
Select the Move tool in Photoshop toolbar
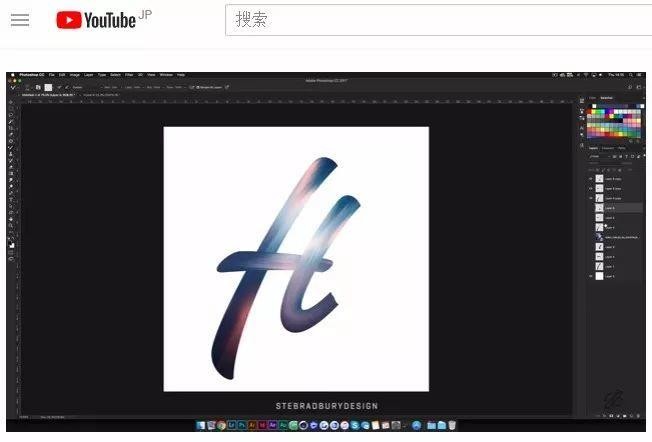point(11,103)
